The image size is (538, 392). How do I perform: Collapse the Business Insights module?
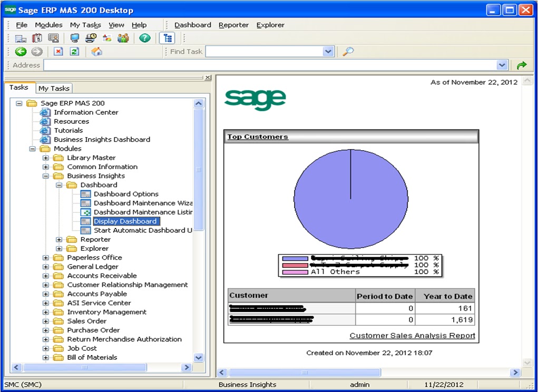46,176
